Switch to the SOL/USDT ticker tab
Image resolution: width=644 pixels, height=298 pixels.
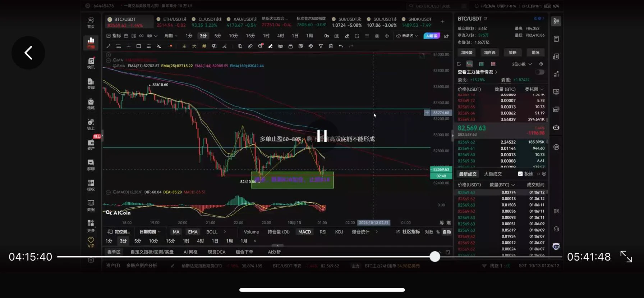(382, 22)
